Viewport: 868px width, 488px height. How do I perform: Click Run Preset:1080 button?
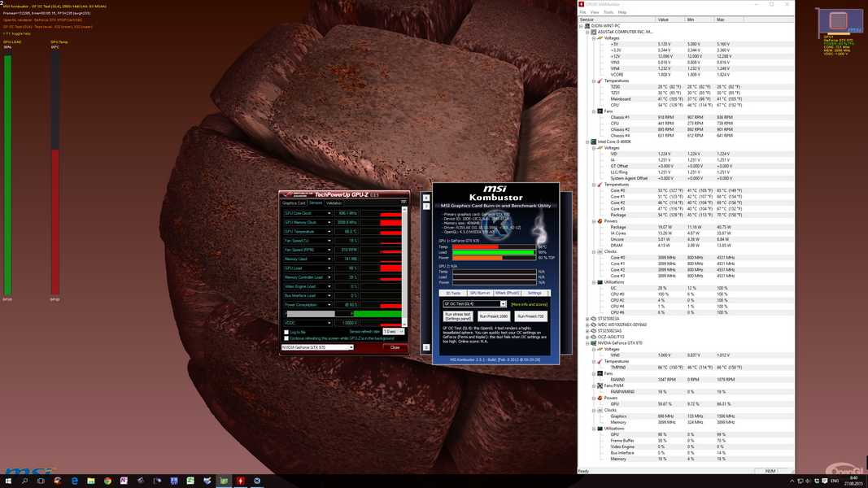[494, 316]
